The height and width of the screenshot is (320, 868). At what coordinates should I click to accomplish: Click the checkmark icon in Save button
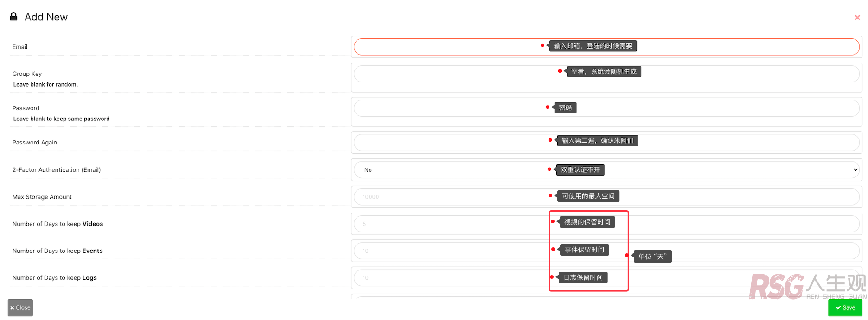pyautogui.click(x=838, y=307)
